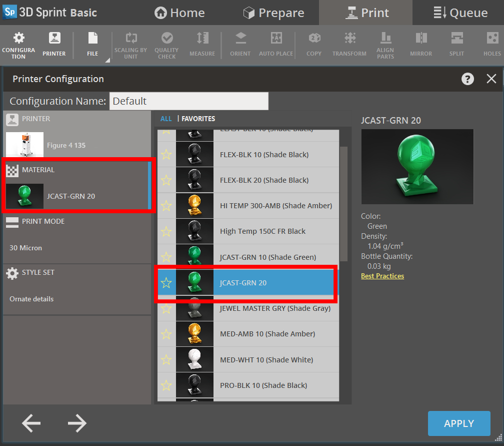Image resolution: width=504 pixels, height=446 pixels.
Task: Edit the Configuration Name field
Action: pyautogui.click(x=189, y=101)
